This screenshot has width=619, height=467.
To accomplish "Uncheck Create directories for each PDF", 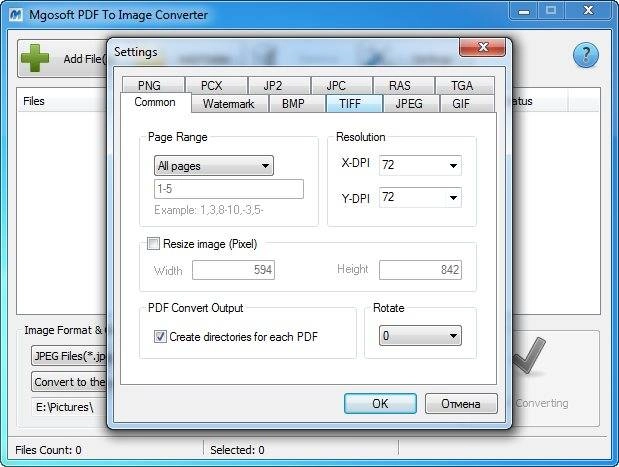I will pos(160,336).
